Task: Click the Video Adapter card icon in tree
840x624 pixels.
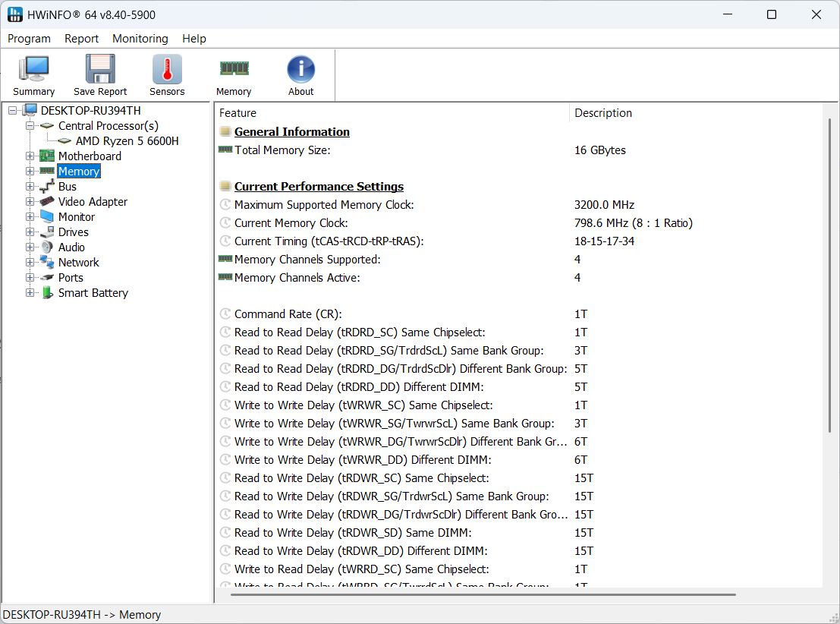Action: [x=47, y=202]
